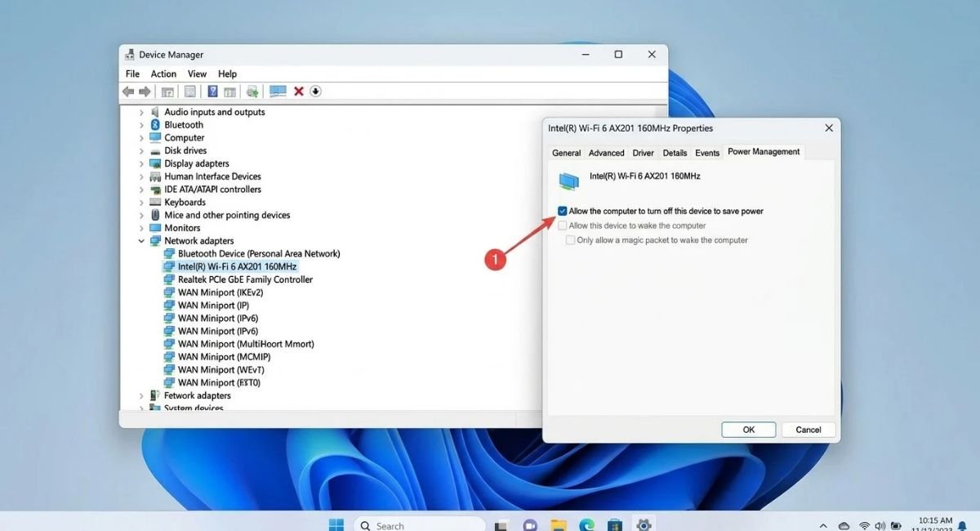The image size is (980, 531).
Task: Click OK in the Properties dialog
Action: [x=749, y=430]
